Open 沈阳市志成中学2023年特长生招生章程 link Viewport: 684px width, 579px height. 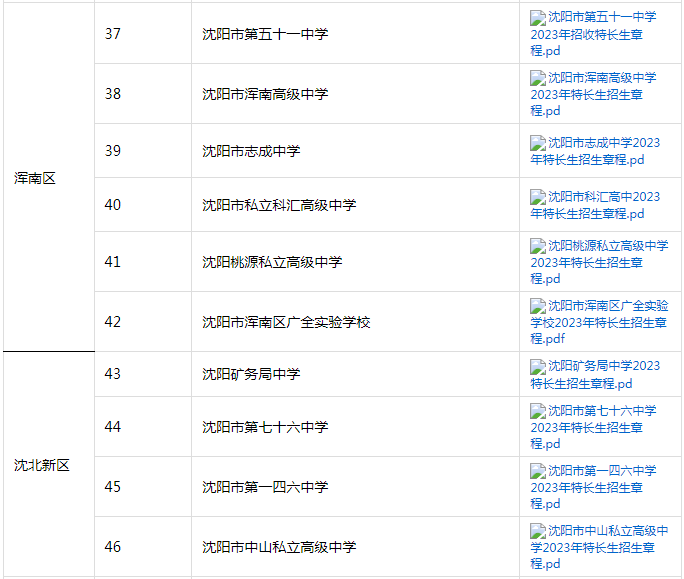(x=595, y=151)
